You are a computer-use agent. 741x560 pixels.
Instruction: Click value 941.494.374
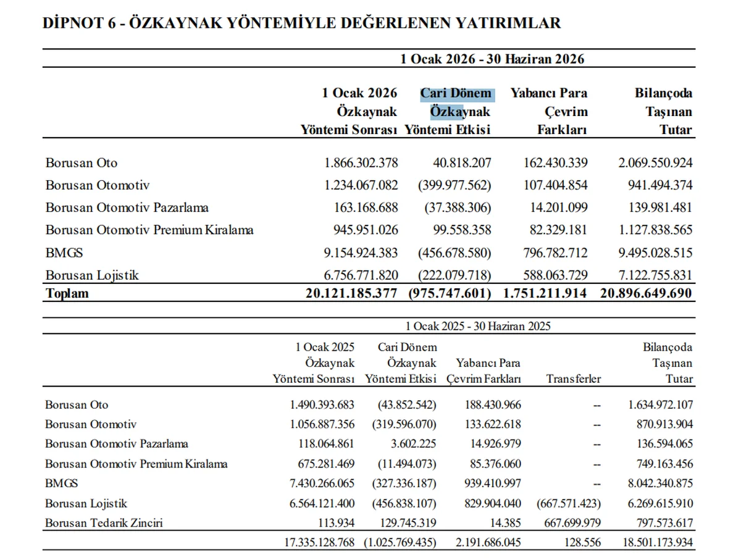659,185
